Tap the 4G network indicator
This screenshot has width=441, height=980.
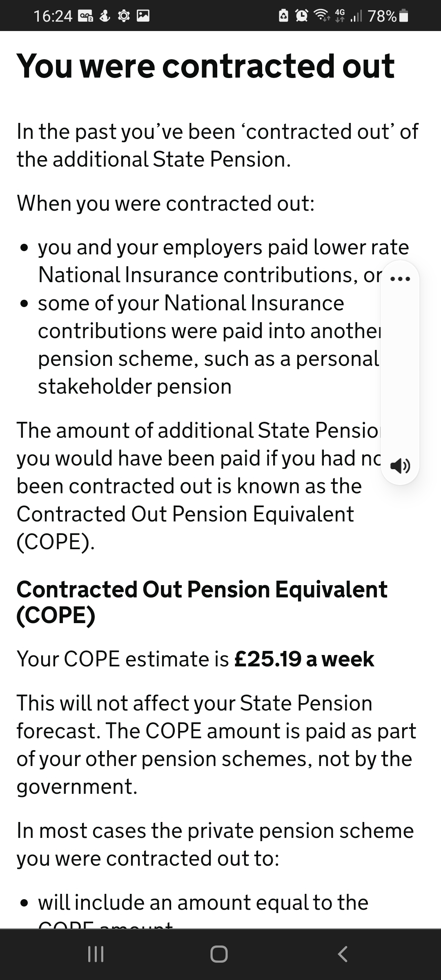click(340, 16)
